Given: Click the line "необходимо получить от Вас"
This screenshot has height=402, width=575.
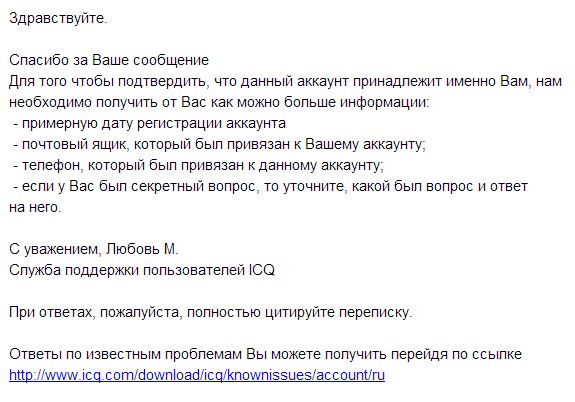Looking at the screenshot, I should [x=219, y=102].
